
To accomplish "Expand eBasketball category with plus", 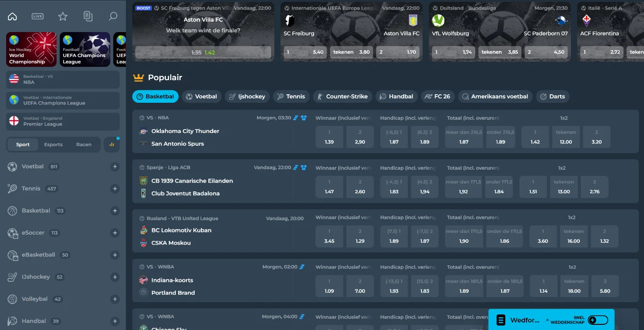I will tap(115, 255).
